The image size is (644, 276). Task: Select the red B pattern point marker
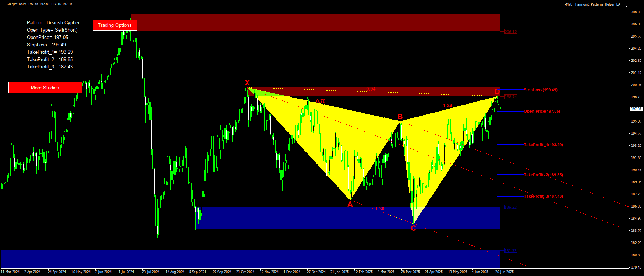pos(400,117)
